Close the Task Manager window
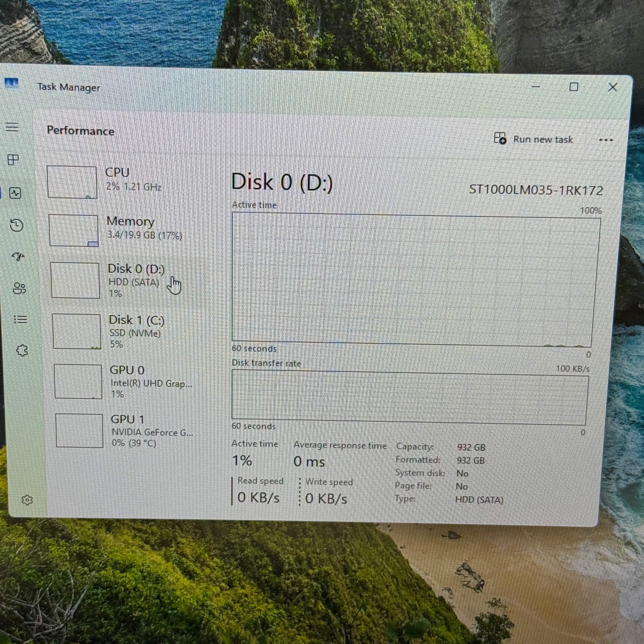Viewport: 644px width, 644px height. pyautogui.click(x=612, y=87)
